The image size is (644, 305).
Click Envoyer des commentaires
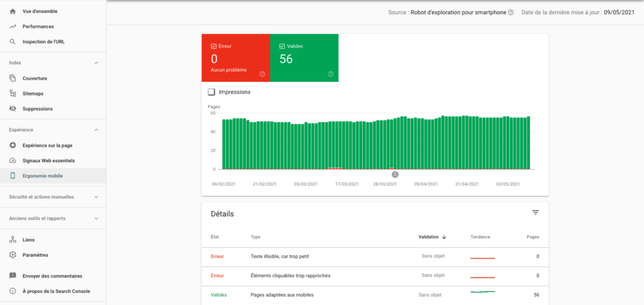[52, 276]
